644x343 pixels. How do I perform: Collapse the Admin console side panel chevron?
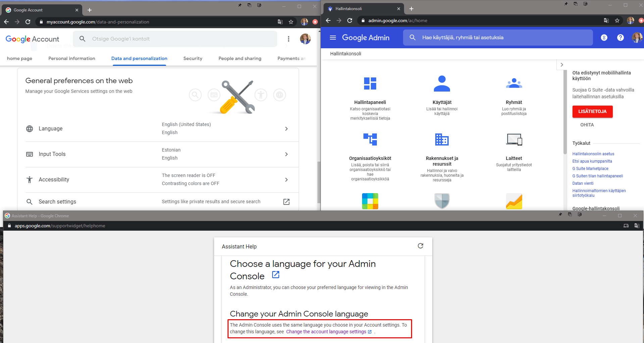coord(561,65)
